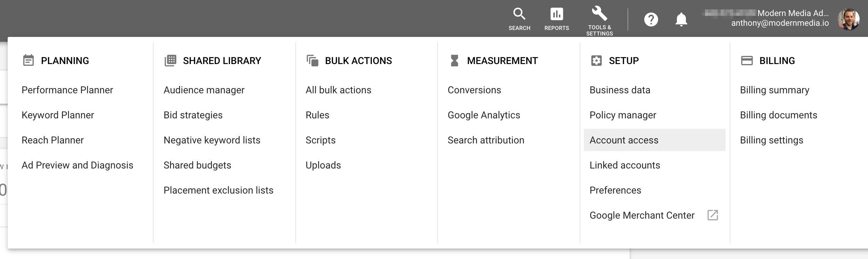
Task: Go to Conversions under Measurement
Action: tap(474, 90)
